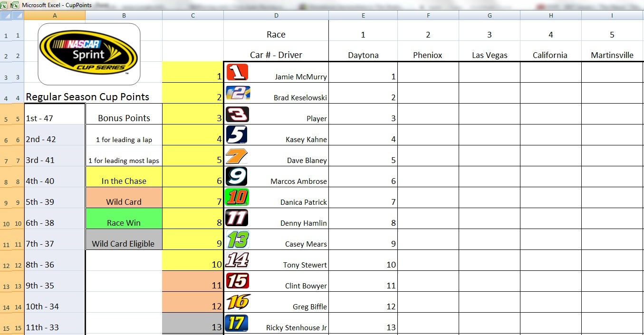Viewport: 644px width, 335px height.
Task: Select Marcos Ambrose's number 9 car icon
Action: (x=237, y=176)
